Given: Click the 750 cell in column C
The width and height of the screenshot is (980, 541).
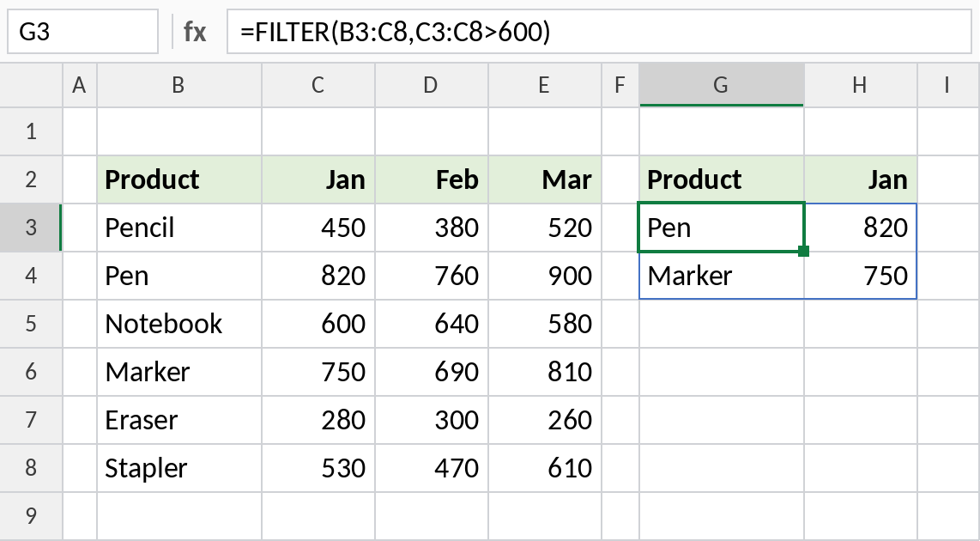Looking at the screenshot, I should 318,372.
